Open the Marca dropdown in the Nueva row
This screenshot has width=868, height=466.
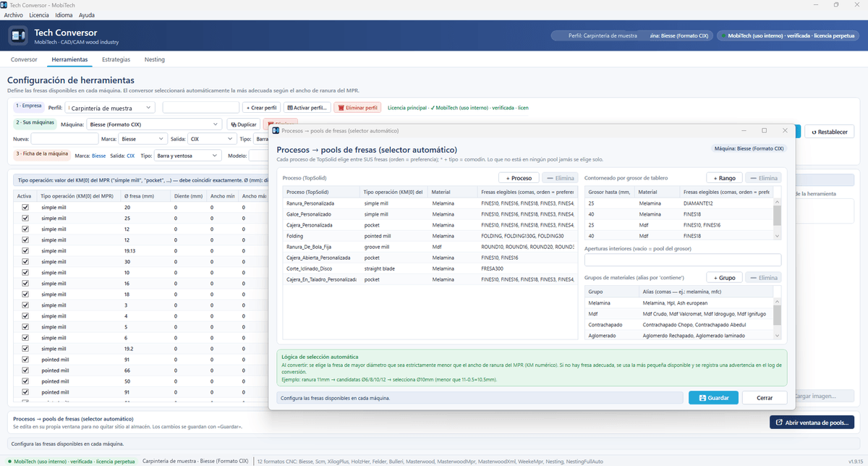pyautogui.click(x=143, y=138)
